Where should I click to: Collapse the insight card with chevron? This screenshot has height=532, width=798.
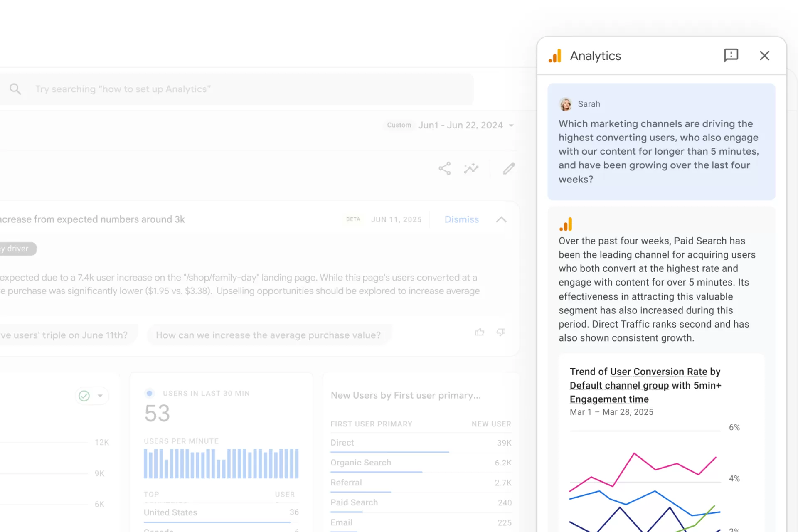[501, 219]
